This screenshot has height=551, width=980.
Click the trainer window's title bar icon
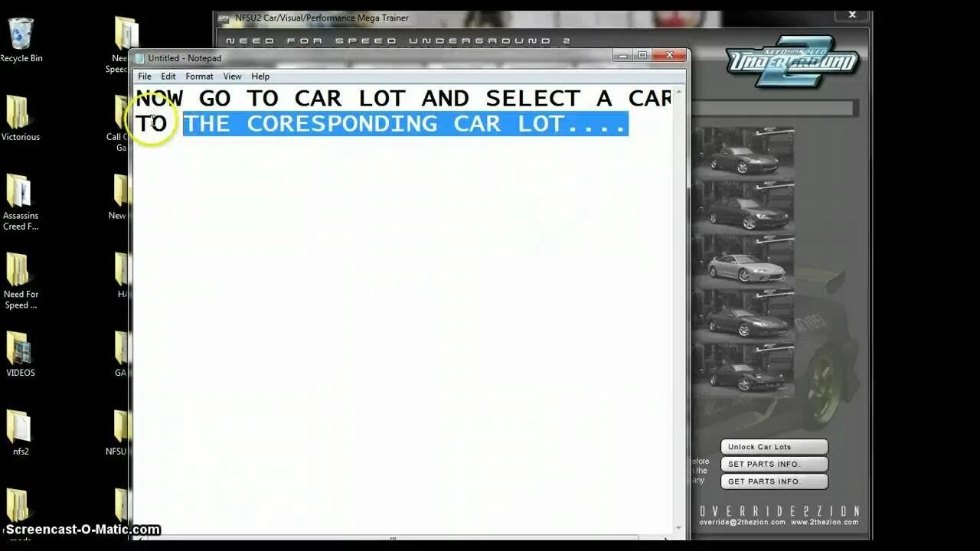(x=224, y=18)
